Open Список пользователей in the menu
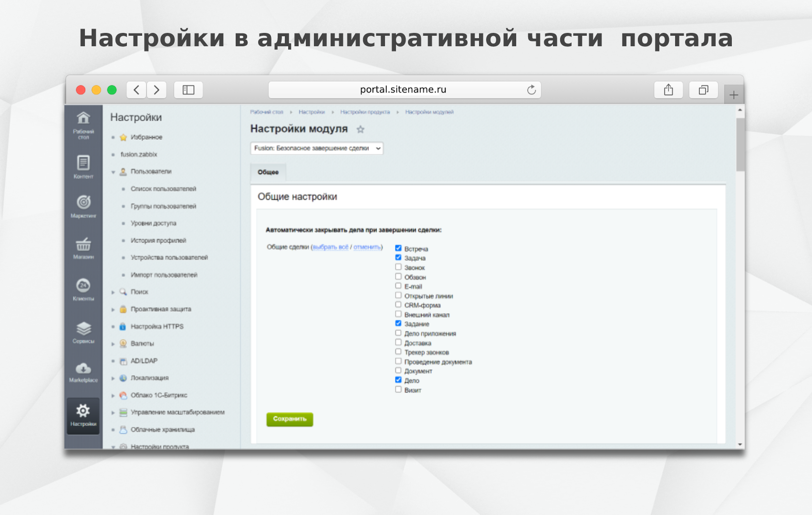The height and width of the screenshot is (515, 812). click(x=163, y=189)
